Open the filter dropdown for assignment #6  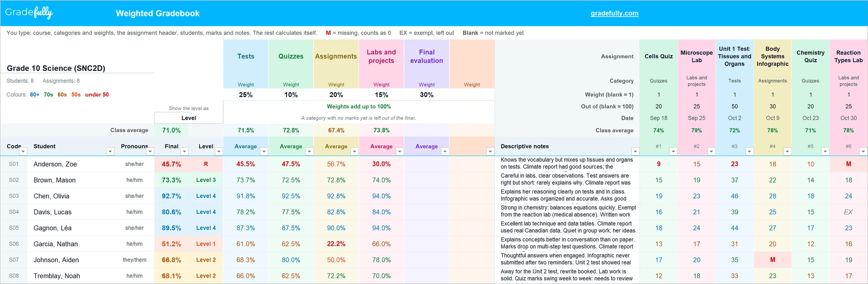863,151
